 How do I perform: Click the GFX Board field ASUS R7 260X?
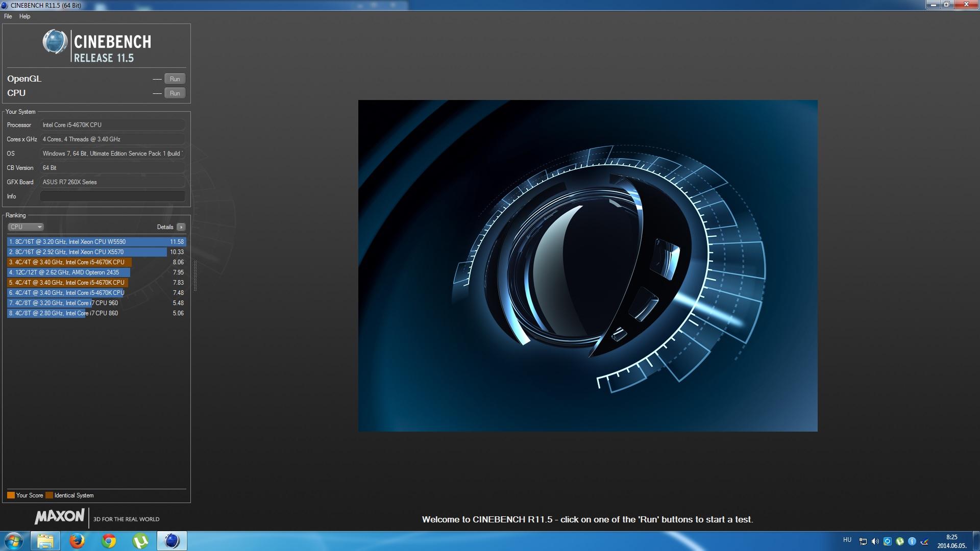click(112, 182)
